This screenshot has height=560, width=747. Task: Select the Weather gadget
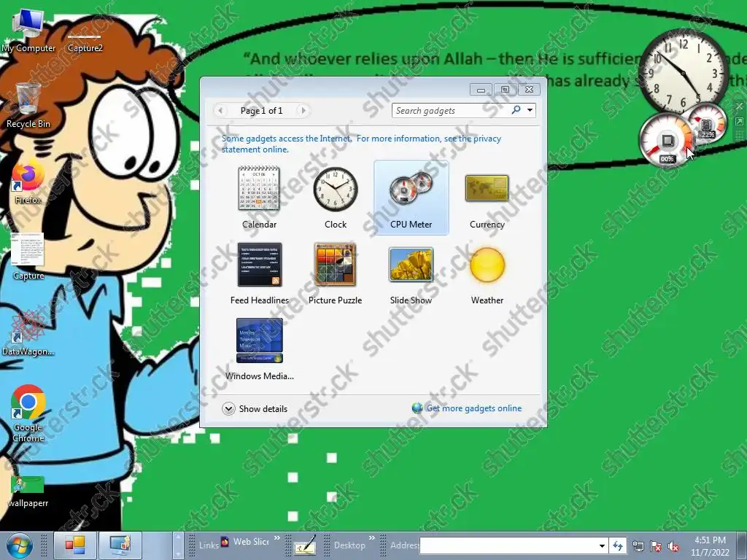click(x=487, y=273)
